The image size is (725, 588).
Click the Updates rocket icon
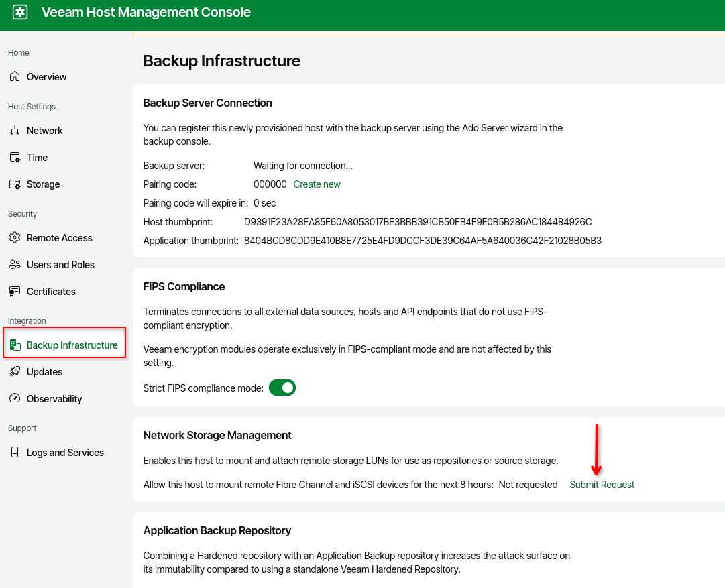click(15, 371)
